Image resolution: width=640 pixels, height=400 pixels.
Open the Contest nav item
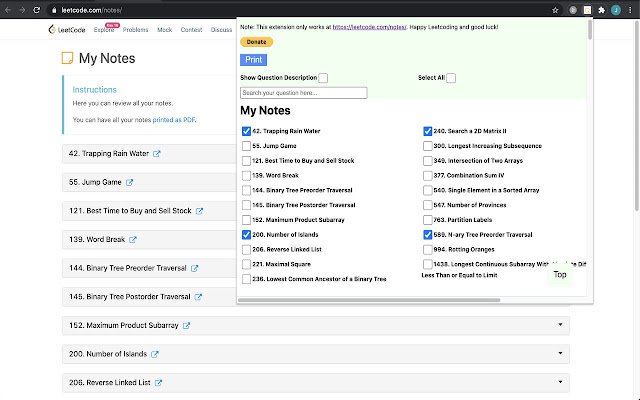(191, 30)
